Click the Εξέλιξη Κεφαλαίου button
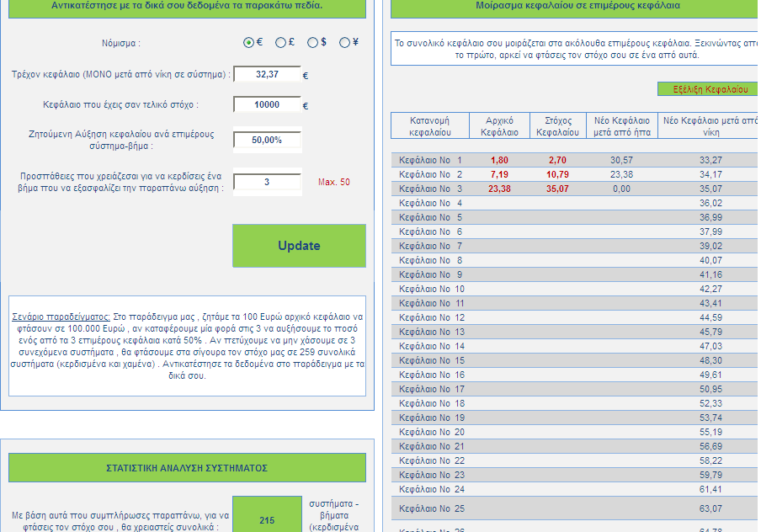Viewport: 761px width, 532px height. (x=710, y=89)
